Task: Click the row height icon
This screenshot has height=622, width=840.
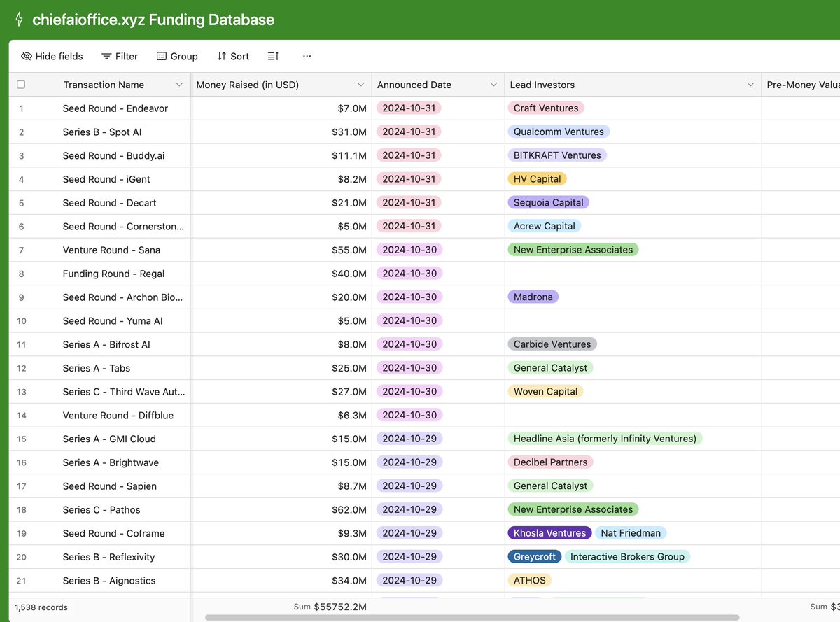Action: pos(274,56)
